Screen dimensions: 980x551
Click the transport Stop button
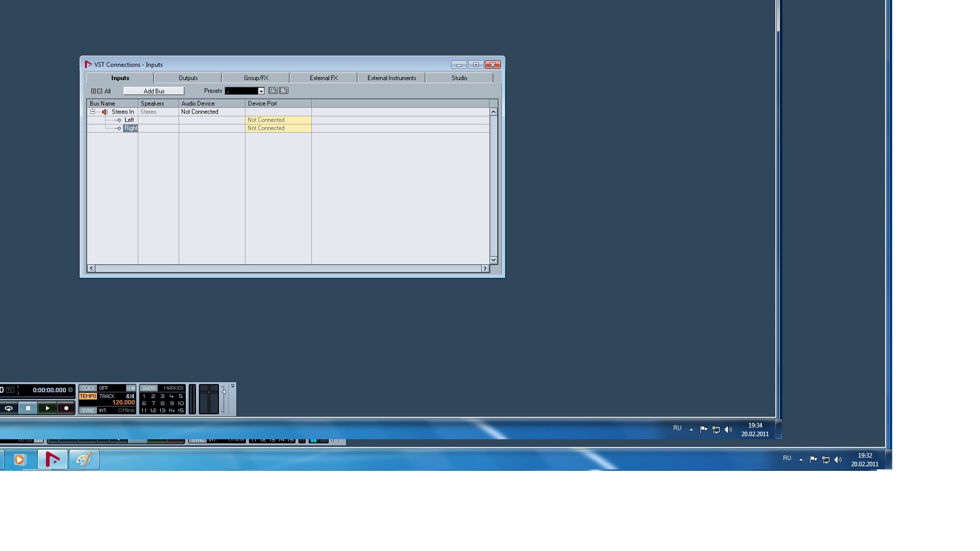28,408
